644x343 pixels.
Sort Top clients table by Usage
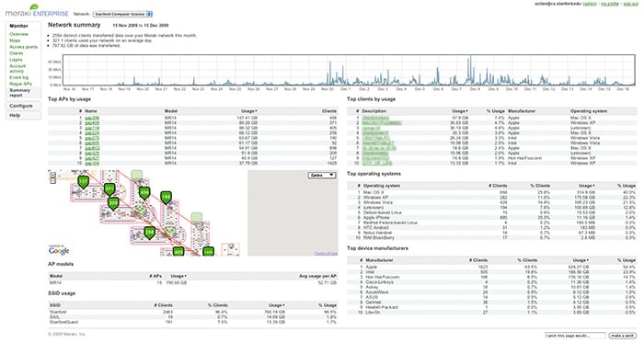click(x=460, y=111)
